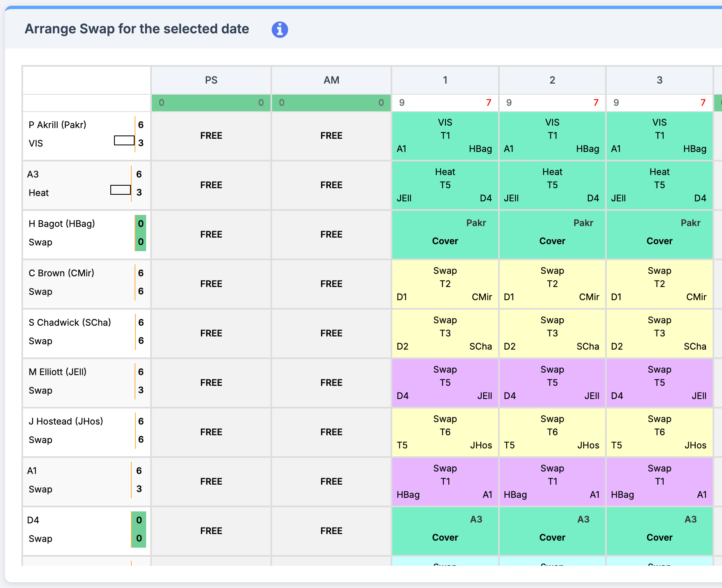Select the H Bagot (HBag) row label
This screenshot has width=722, height=588.
62,224
